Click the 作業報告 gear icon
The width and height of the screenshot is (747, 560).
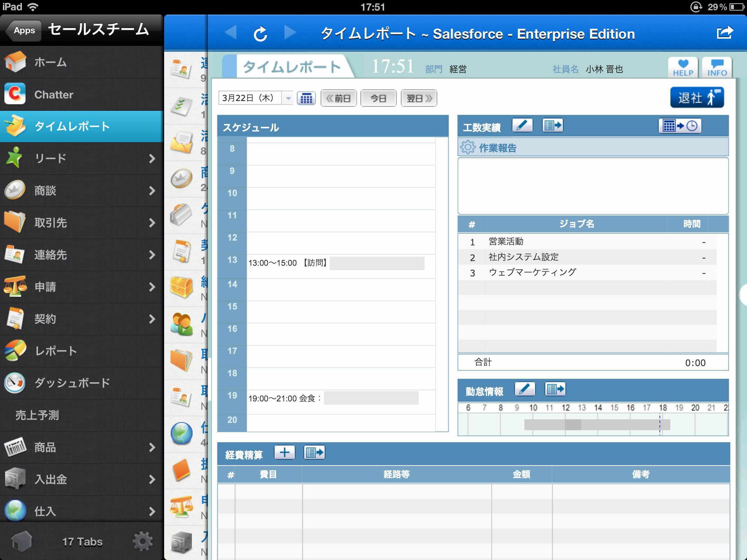468,147
